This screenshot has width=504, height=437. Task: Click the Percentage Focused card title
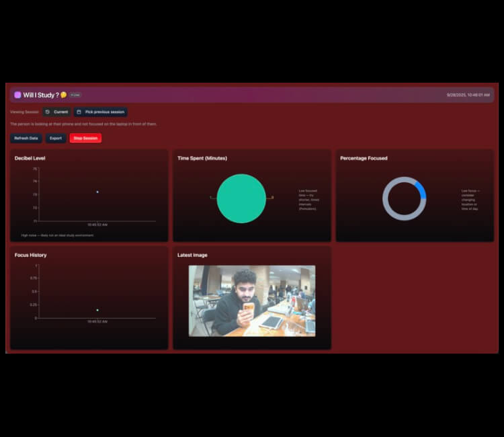[364, 159]
